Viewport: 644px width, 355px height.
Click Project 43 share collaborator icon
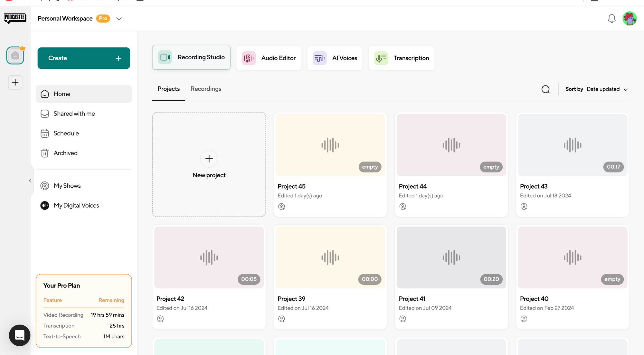(524, 206)
